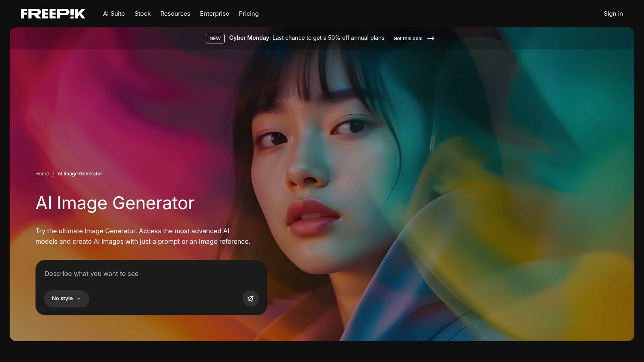Click Sign in

(x=613, y=13)
